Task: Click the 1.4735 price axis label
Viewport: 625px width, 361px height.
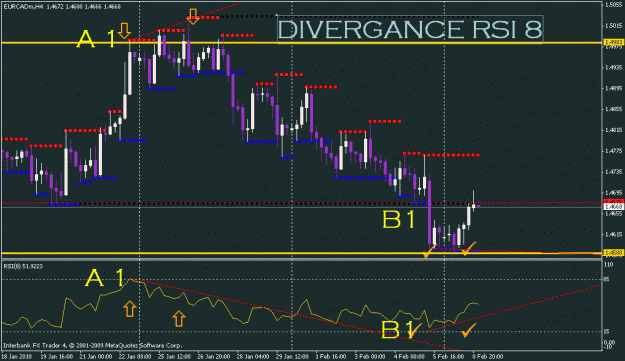Action: (x=614, y=172)
